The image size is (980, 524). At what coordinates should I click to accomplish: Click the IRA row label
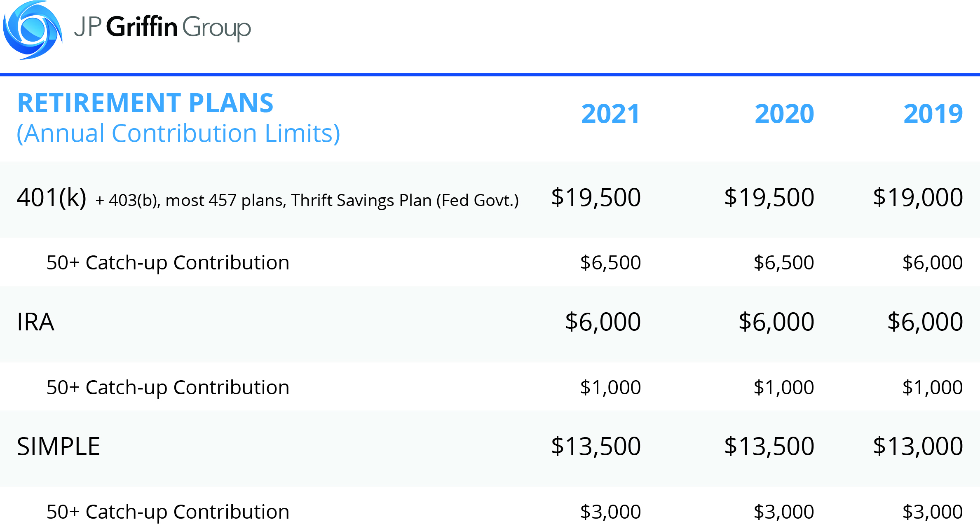point(35,322)
